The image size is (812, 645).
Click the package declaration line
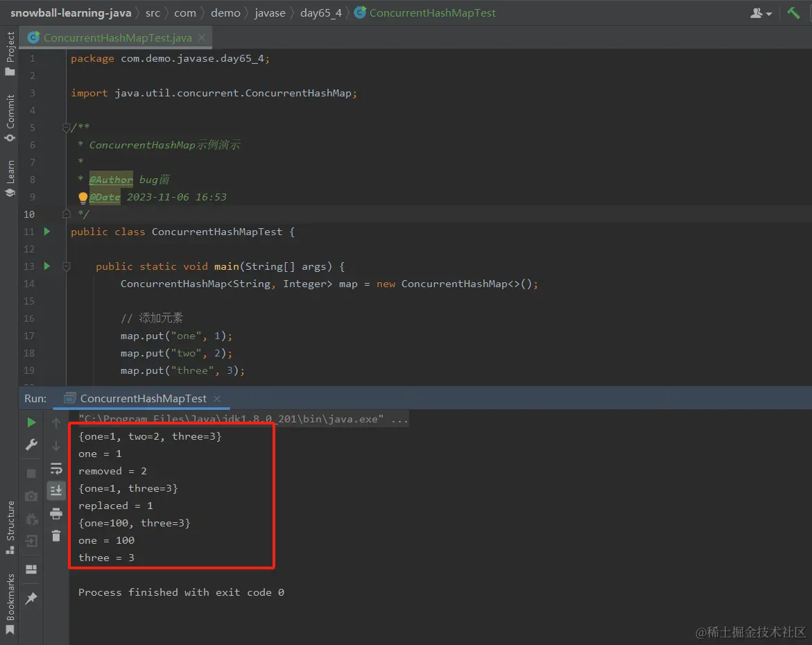(170, 58)
